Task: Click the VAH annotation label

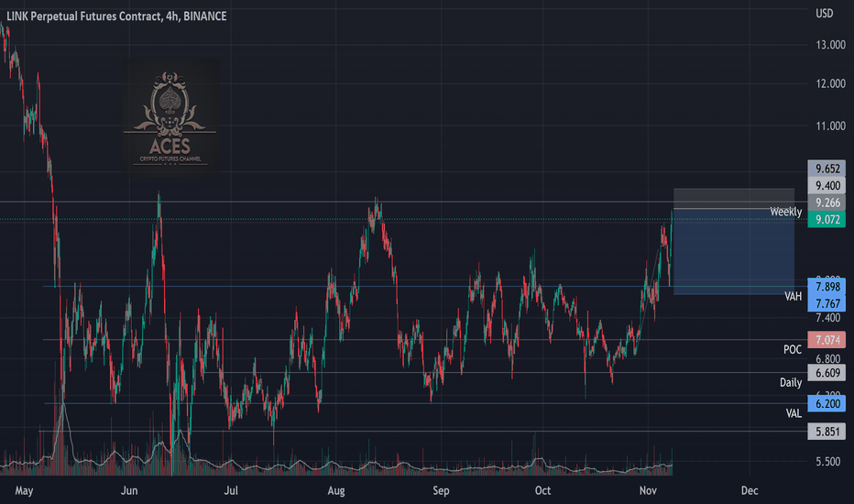Action: click(793, 296)
